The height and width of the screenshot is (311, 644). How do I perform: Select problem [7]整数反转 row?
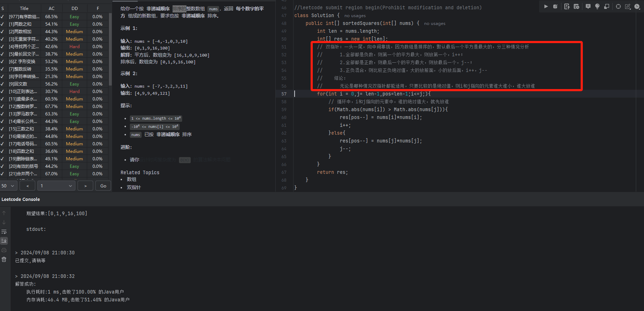click(54, 69)
